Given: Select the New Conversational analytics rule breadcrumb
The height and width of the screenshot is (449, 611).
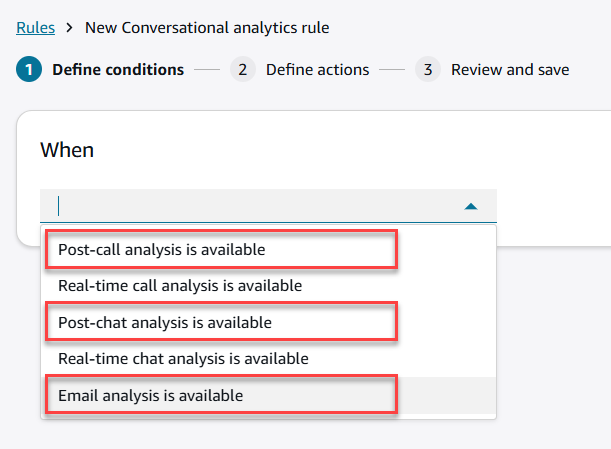Looking at the screenshot, I should click(207, 27).
